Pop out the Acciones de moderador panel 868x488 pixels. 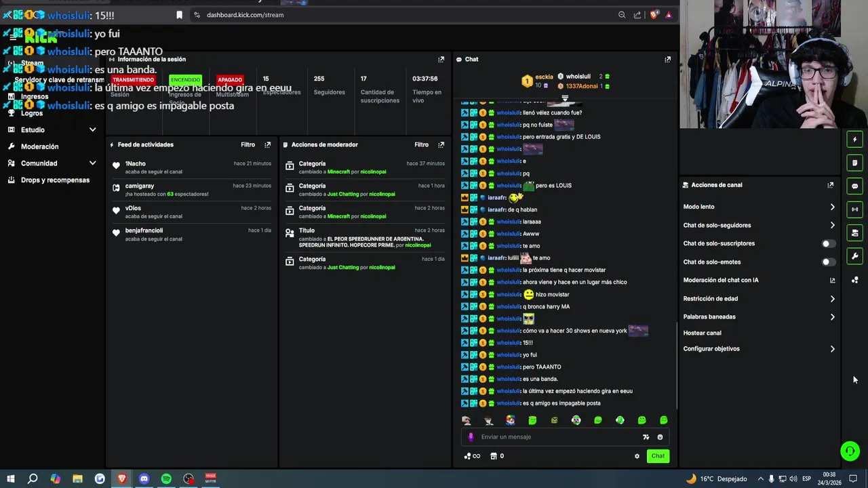[x=441, y=145]
